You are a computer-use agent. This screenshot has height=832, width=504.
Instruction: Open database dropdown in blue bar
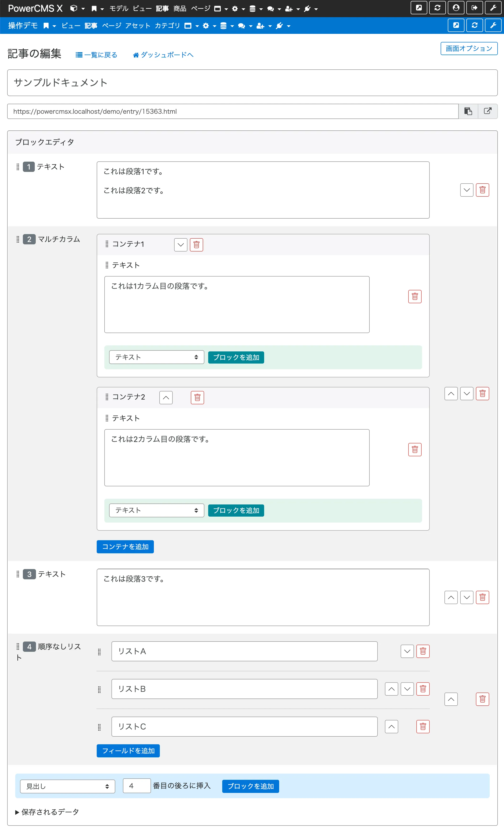[x=227, y=26]
